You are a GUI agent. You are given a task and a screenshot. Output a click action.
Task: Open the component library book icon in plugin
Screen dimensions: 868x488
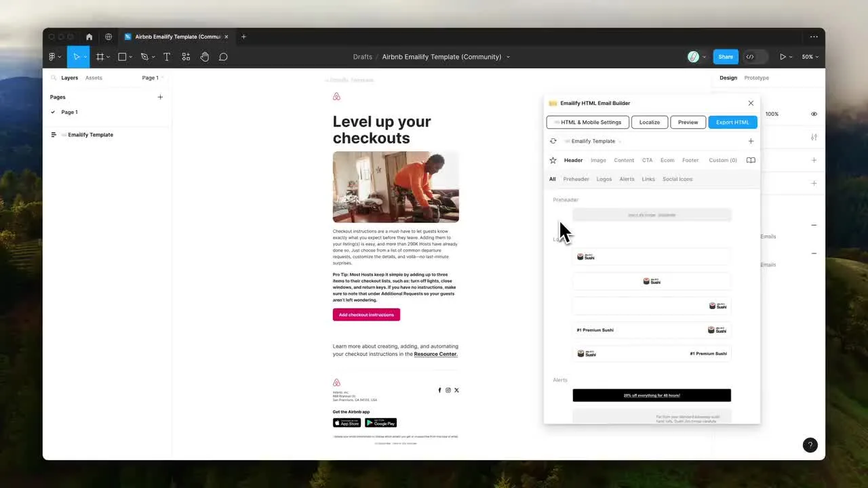(x=751, y=160)
